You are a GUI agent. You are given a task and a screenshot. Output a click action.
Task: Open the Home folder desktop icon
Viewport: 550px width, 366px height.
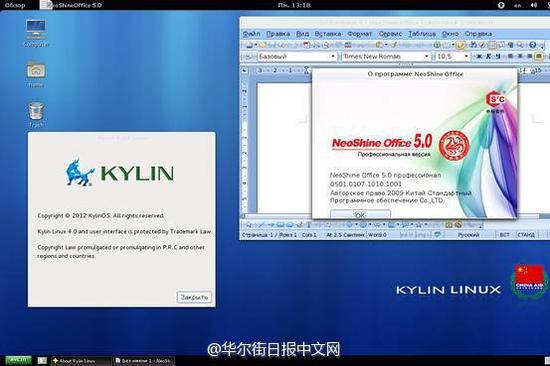36,74
